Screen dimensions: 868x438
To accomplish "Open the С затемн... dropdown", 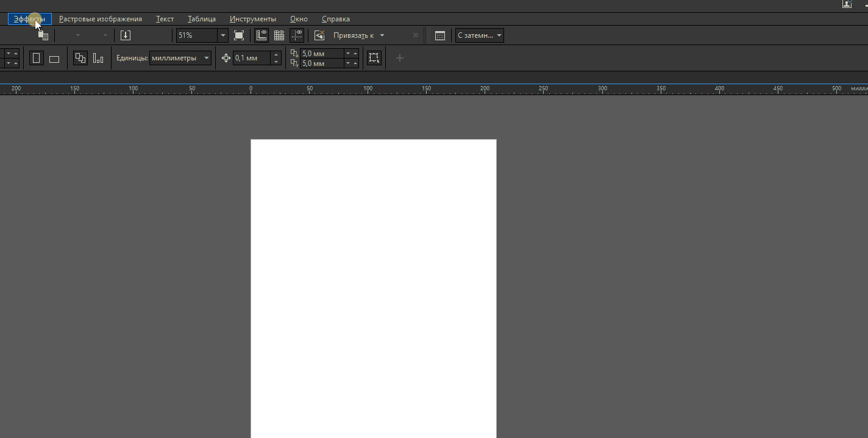I will [480, 35].
